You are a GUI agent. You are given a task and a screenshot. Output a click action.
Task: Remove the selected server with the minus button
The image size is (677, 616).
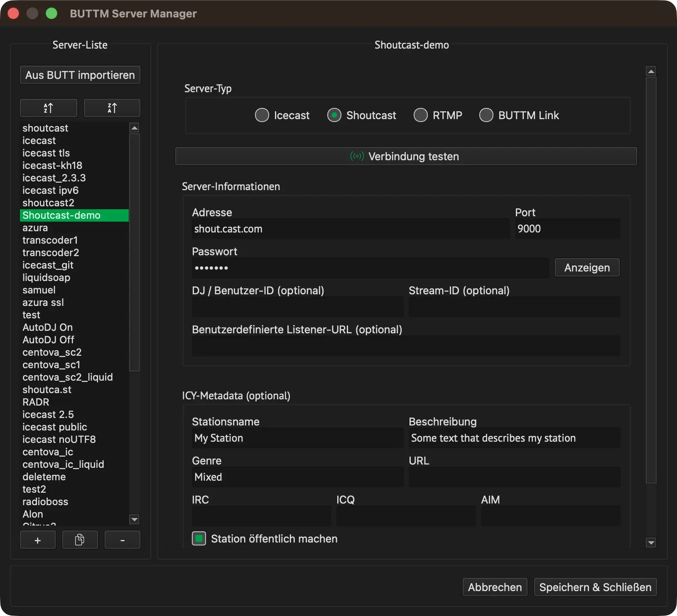122,540
